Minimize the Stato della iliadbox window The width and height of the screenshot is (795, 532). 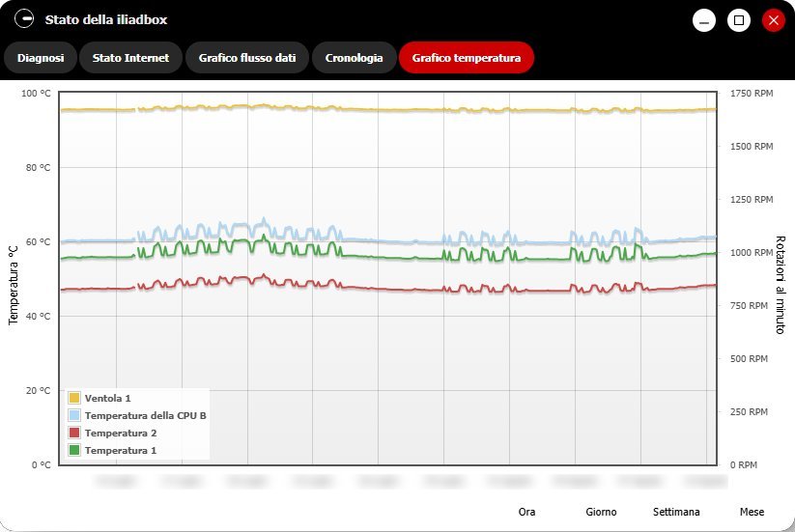pyautogui.click(x=704, y=20)
